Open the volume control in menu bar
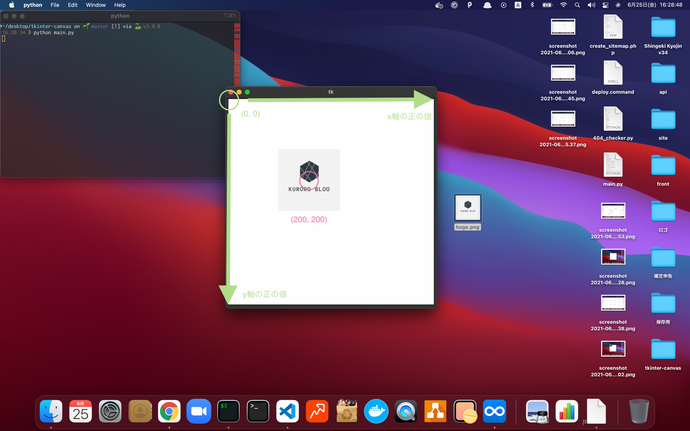 pyautogui.click(x=591, y=5)
